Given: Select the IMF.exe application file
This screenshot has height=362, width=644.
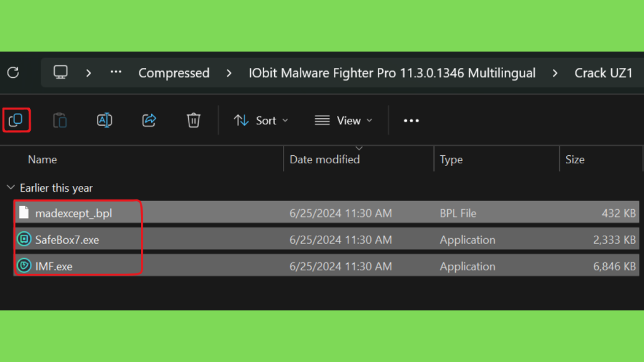Looking at the screenshot, I should point(326,266).
